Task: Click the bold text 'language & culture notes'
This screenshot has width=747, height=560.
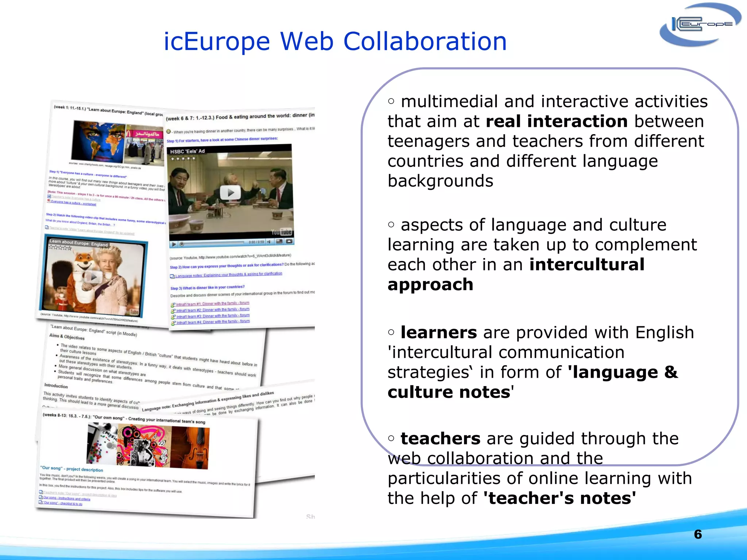Action: click(x=533, y=382)
